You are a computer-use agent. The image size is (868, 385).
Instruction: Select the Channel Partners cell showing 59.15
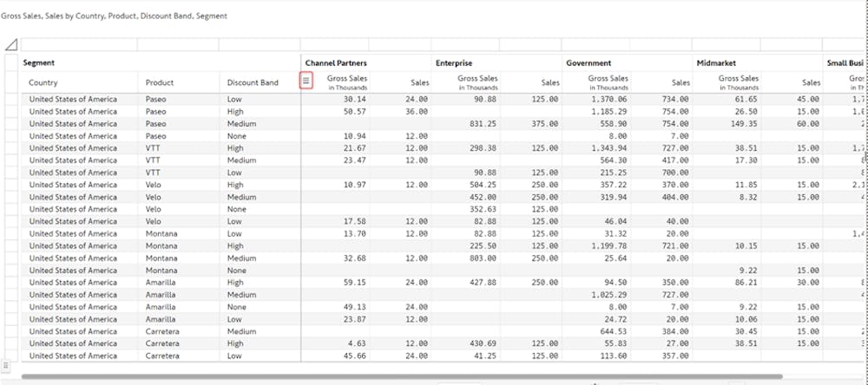click(335, 282)
